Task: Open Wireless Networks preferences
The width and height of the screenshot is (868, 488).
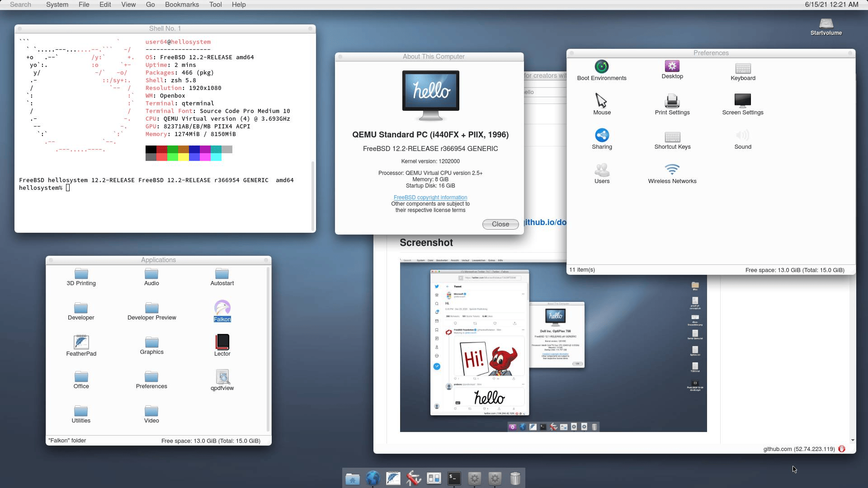Action: (x=672, y=170)
